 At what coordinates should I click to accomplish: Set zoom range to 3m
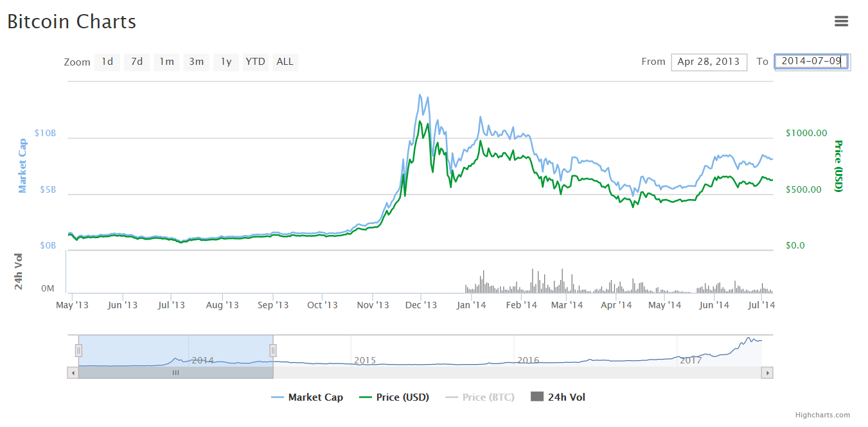click(196, 62)
